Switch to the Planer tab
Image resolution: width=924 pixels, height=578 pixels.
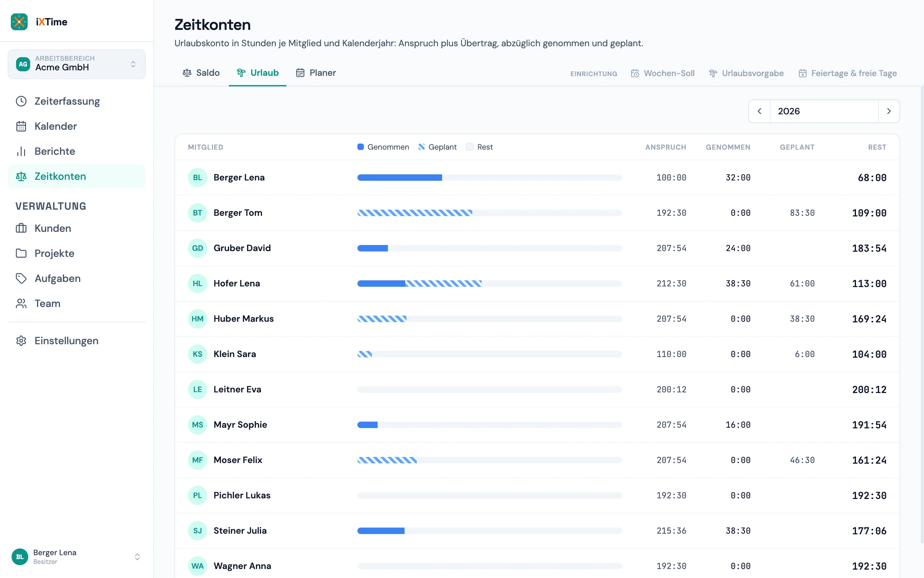[316, 73]
